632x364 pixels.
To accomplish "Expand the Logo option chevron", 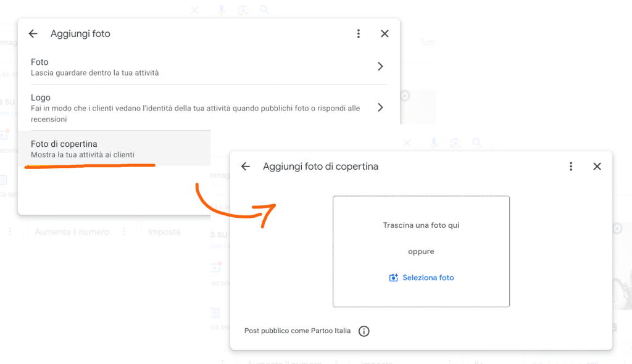I will [x=380, y=107].
